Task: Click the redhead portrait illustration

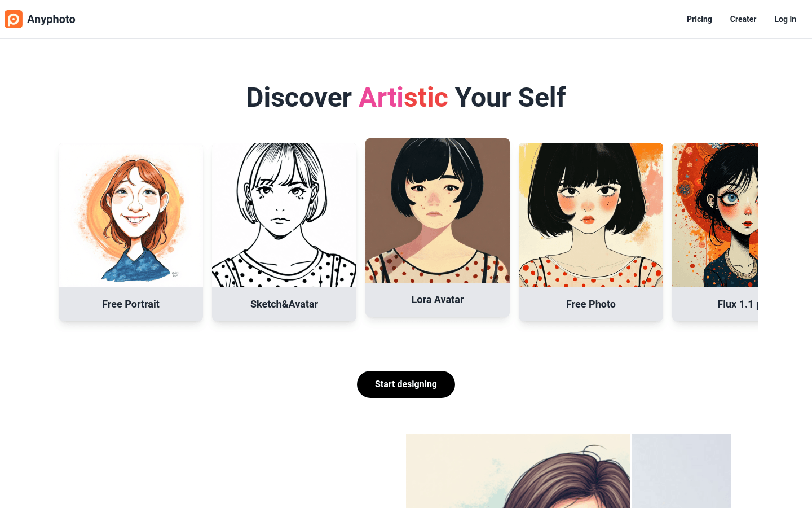Action: (x=131, y=214)
